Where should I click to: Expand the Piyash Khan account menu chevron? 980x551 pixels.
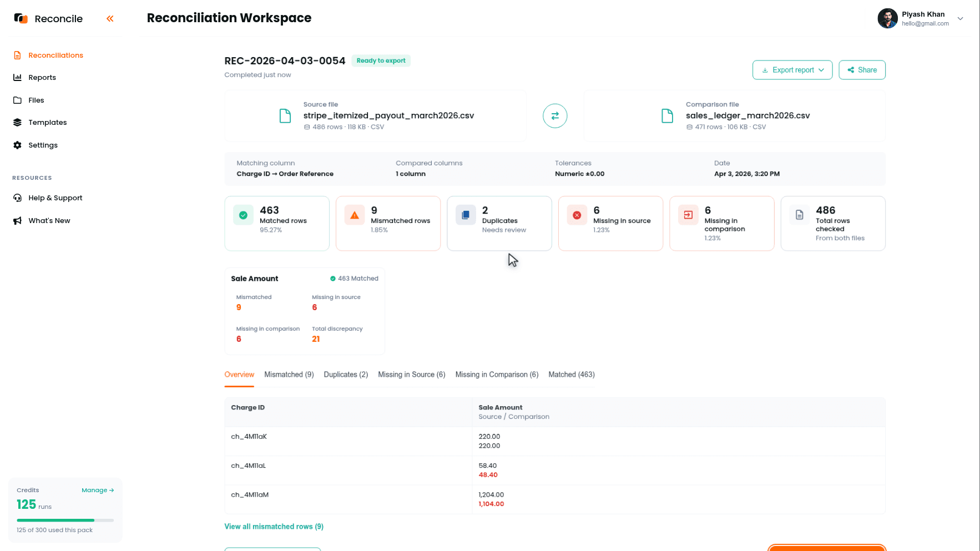(x=961, y=19)
